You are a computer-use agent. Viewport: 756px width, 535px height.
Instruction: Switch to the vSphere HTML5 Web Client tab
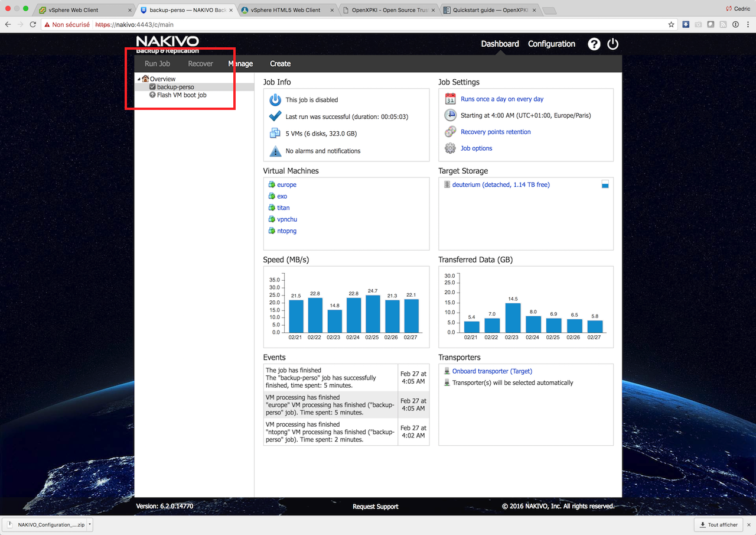pos(285,10)
